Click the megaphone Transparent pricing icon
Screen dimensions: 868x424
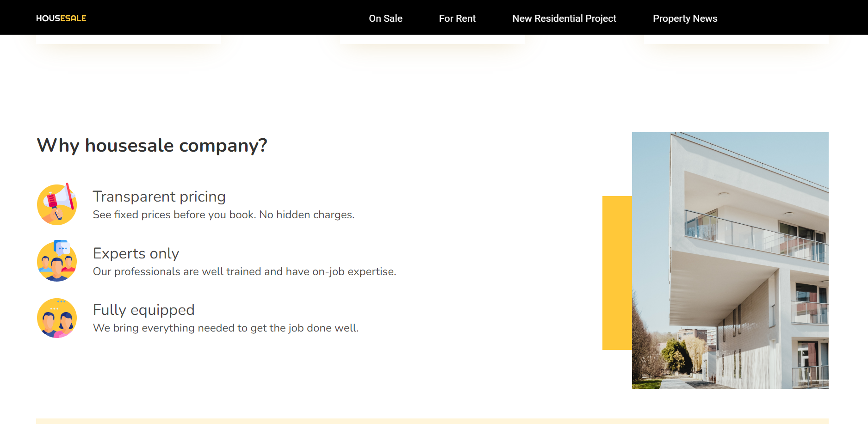point(57,204)
